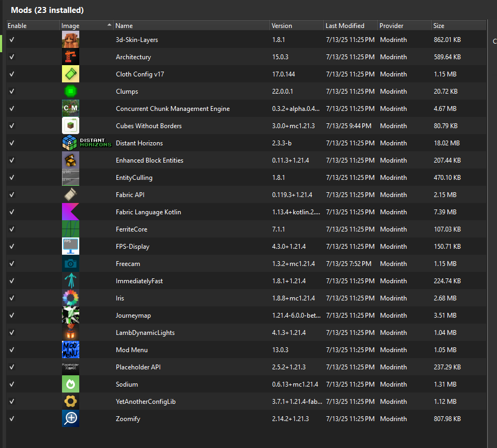Select the Placeholder API mod name
This screenshot has width=497, height=448.
[138, 367]
